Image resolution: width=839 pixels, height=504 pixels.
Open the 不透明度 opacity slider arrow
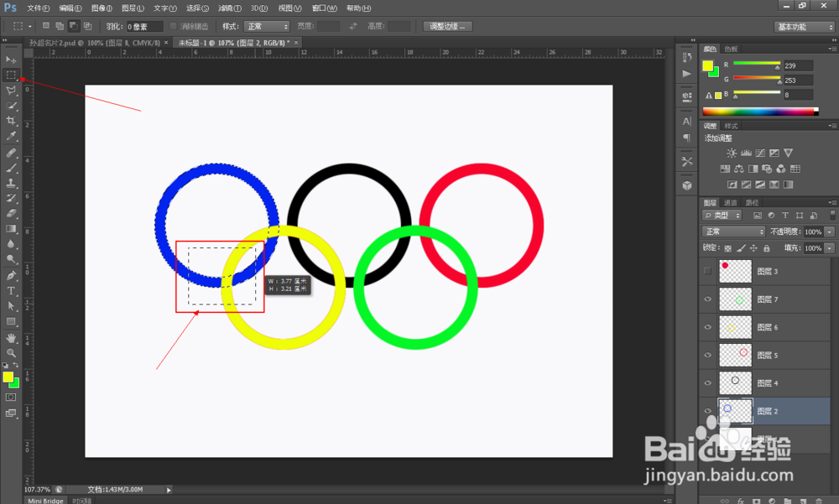(830, 231)
